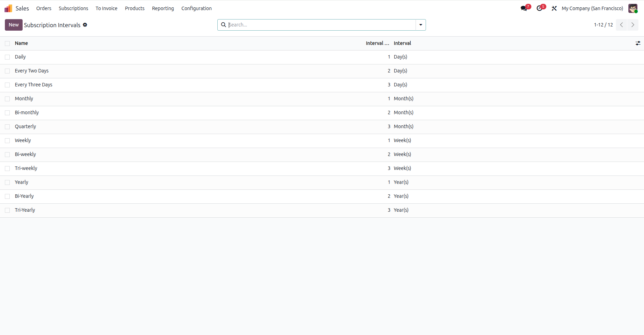Open the Reporting menu
Screen dimensions: 644x335
coord(163,8)
